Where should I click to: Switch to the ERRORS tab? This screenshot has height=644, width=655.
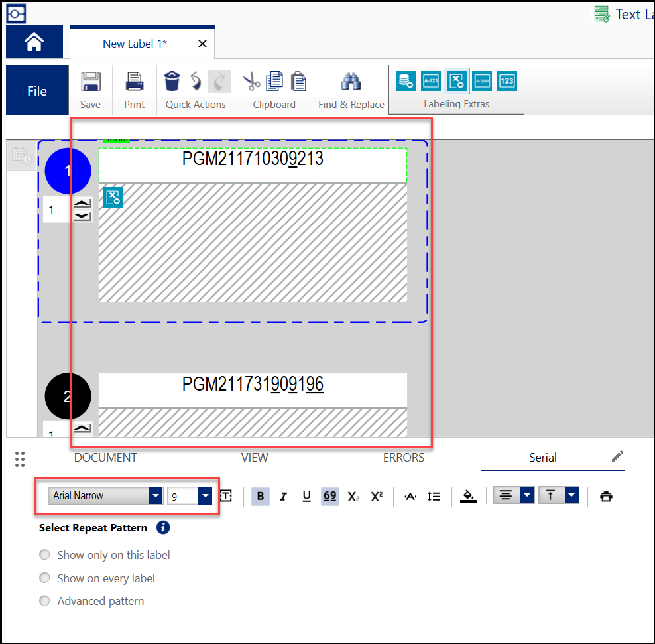tap(404, 458)
